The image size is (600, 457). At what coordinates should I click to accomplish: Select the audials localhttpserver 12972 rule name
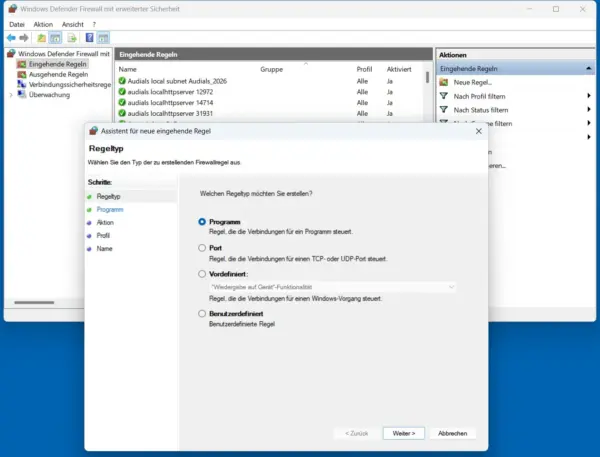(170, 92)
